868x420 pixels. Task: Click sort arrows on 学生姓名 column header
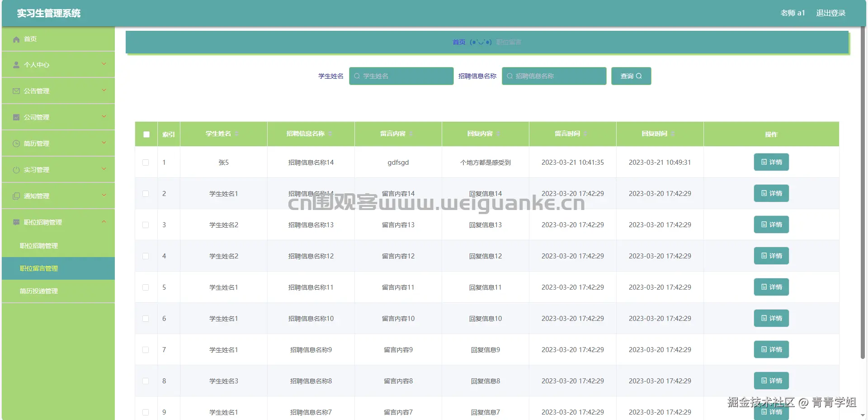236,134
